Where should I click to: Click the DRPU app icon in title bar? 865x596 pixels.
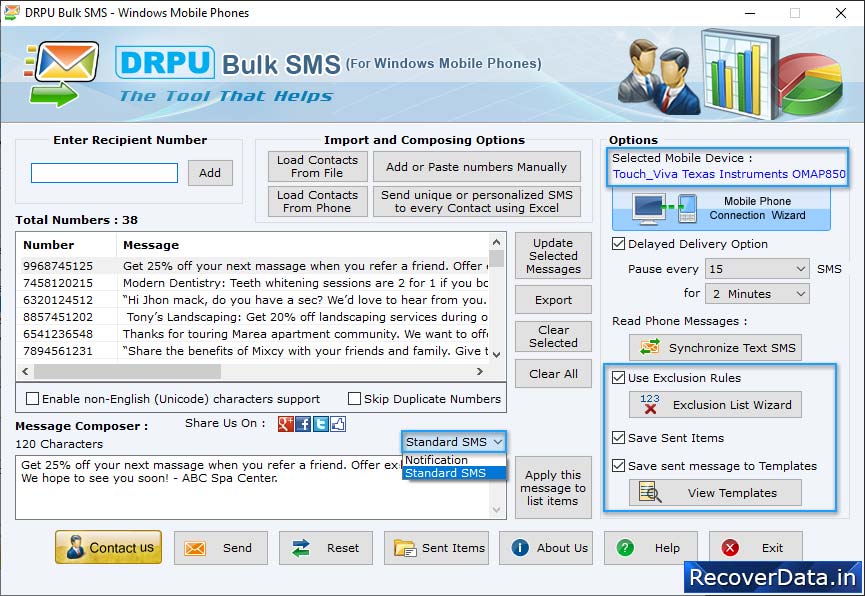(12, 12)
